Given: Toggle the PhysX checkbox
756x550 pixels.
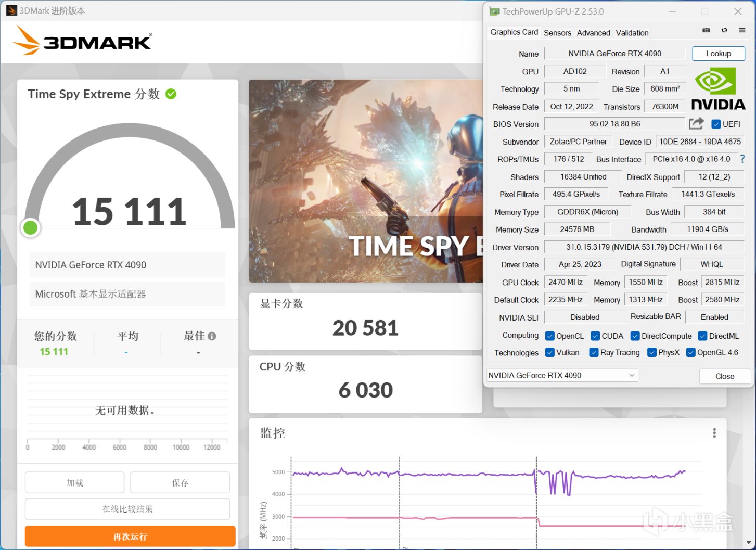Looking at the screenshot, I should click(651, 352).
